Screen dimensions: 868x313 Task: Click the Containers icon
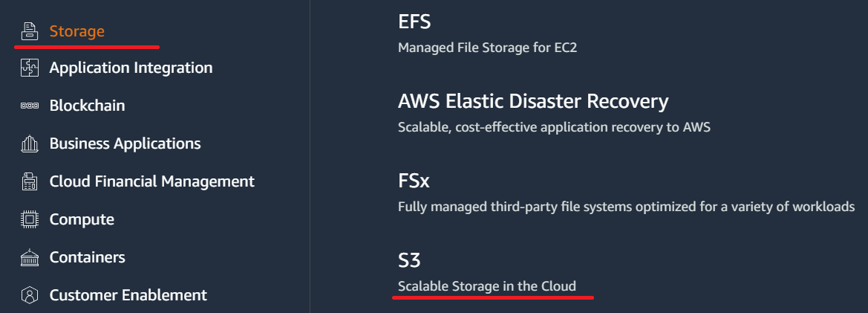point(30,257)
